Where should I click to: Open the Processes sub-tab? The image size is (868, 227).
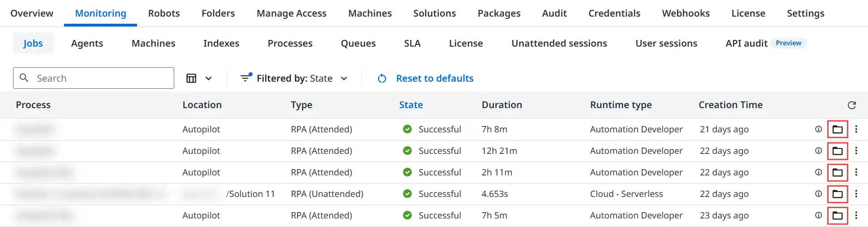click(x=290, y=43)
